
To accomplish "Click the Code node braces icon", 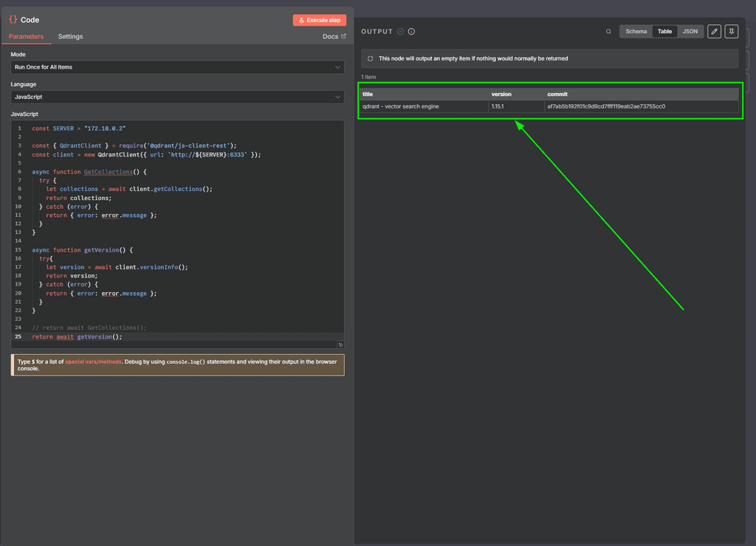I will (x=13, y=19).
